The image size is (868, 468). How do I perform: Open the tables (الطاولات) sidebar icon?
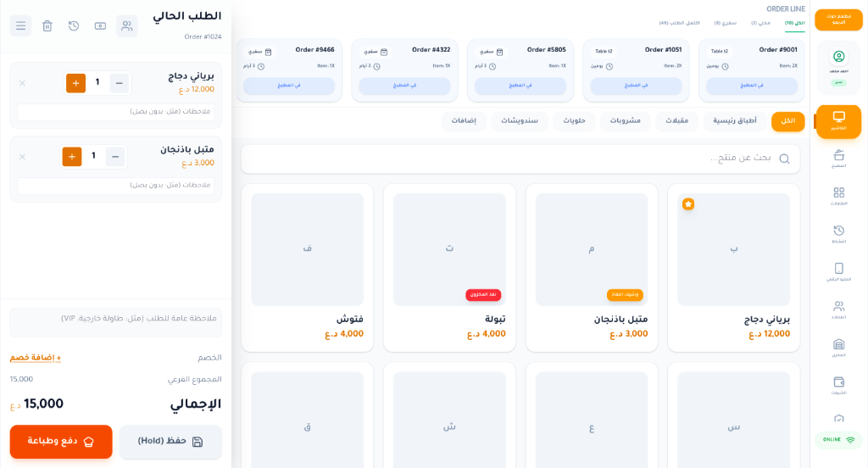coord(838,196)
